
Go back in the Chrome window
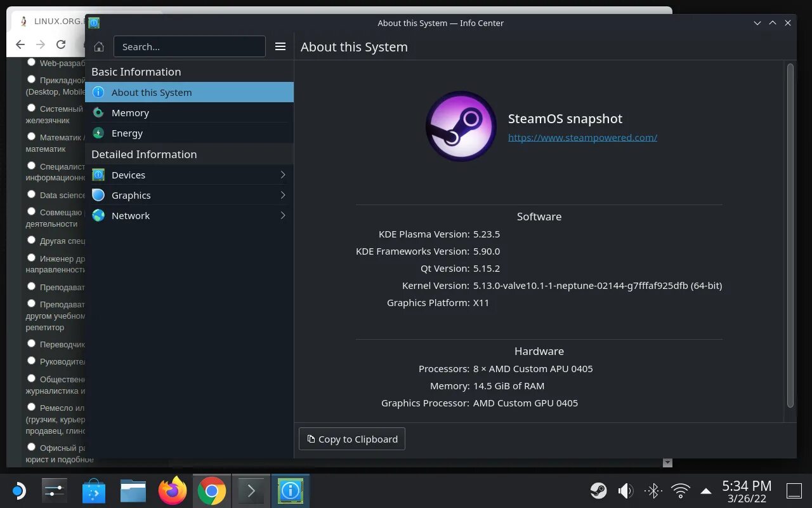[20, 44]
